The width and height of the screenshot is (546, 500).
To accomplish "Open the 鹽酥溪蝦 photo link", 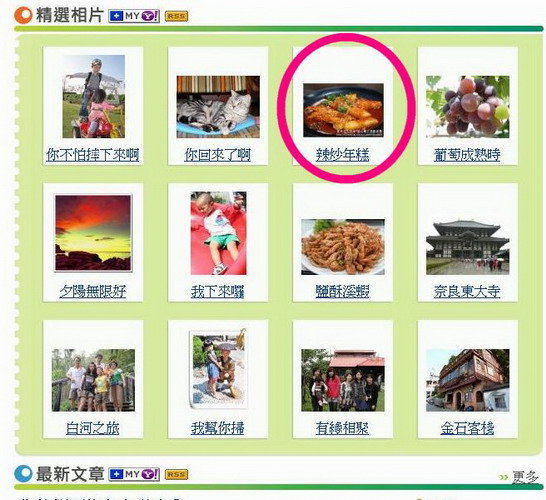I will tap(342, 291).
